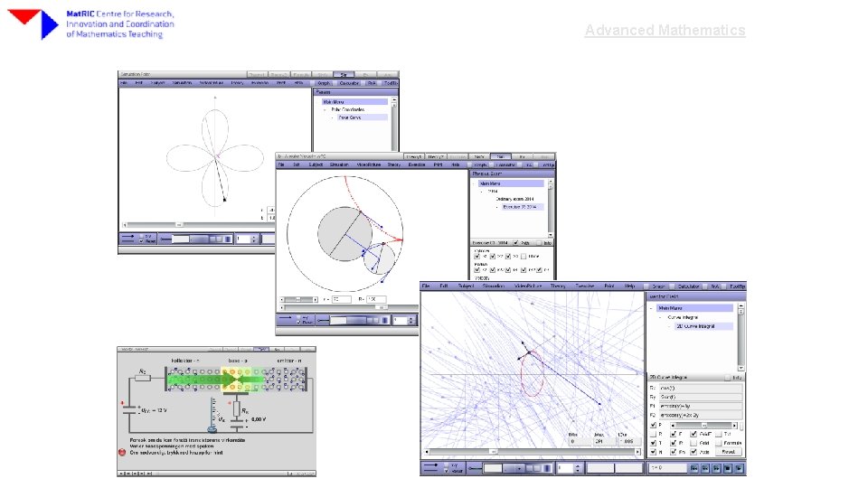868x488 pixels.
Task: Select Main Menu in polar window tree
Action: click(354, 102)
